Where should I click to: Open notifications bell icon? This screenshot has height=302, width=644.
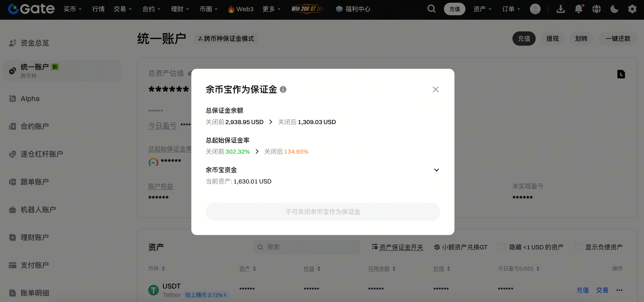click(578, 9)
